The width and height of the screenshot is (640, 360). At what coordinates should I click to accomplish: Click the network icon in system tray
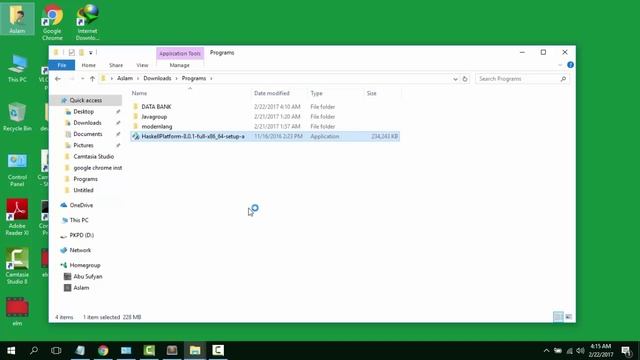[569, 351]
